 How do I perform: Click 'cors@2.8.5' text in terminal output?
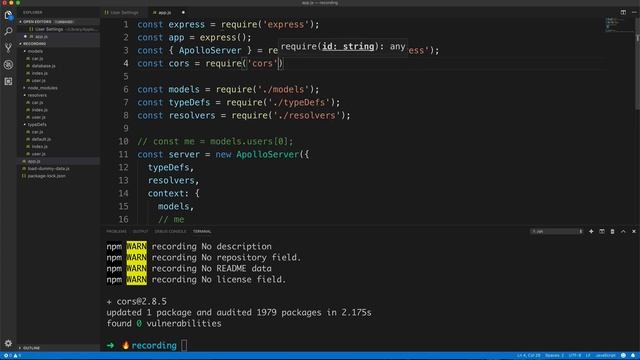pyautogui.click(x=141, y=301)
